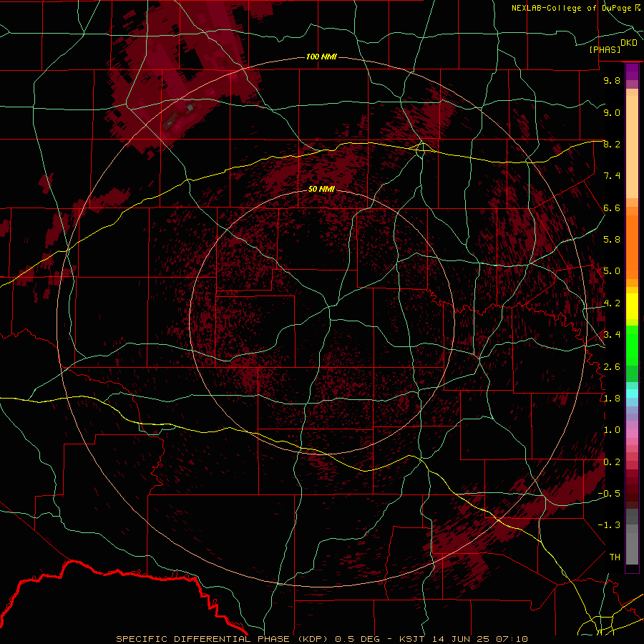The height and width of the screenshot is (644, 644).
Task: Click the 100 NMI range ring label
Action: [321, 57]
